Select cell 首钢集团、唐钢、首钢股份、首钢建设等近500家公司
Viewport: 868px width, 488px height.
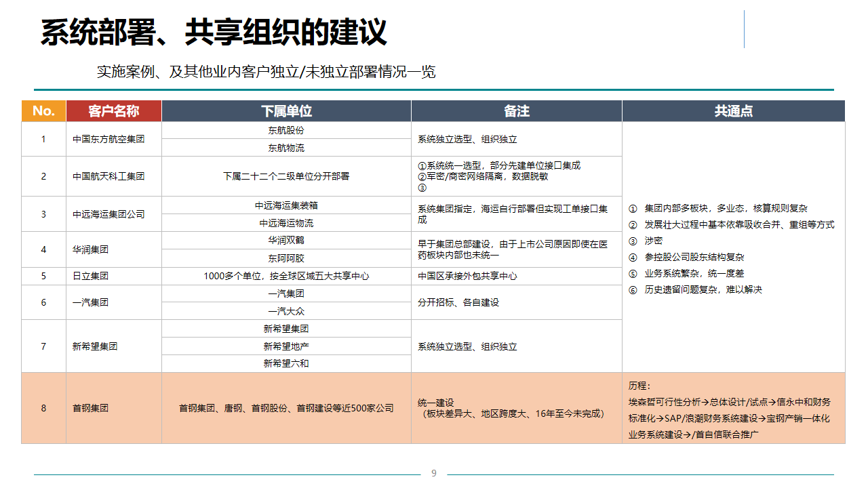pos(286,408)
